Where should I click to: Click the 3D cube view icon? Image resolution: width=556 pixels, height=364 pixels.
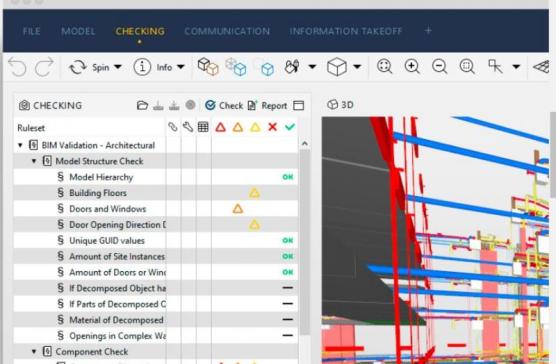(337, 67)
